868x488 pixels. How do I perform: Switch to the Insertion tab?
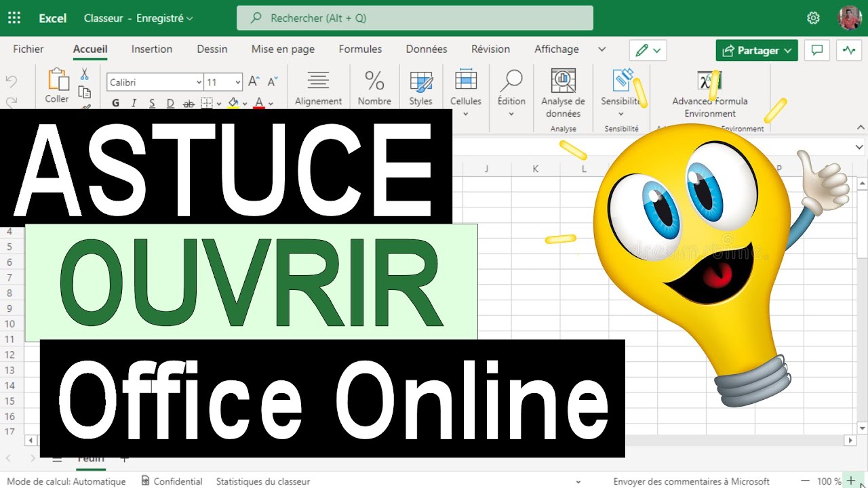pyautogui.click(x=152, y=49)
